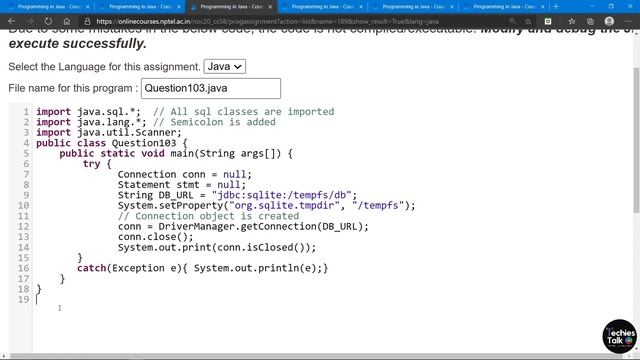Open the Favorites list icon
The width and height of the screenshot is (640, 360).
(x=571, y=21)
